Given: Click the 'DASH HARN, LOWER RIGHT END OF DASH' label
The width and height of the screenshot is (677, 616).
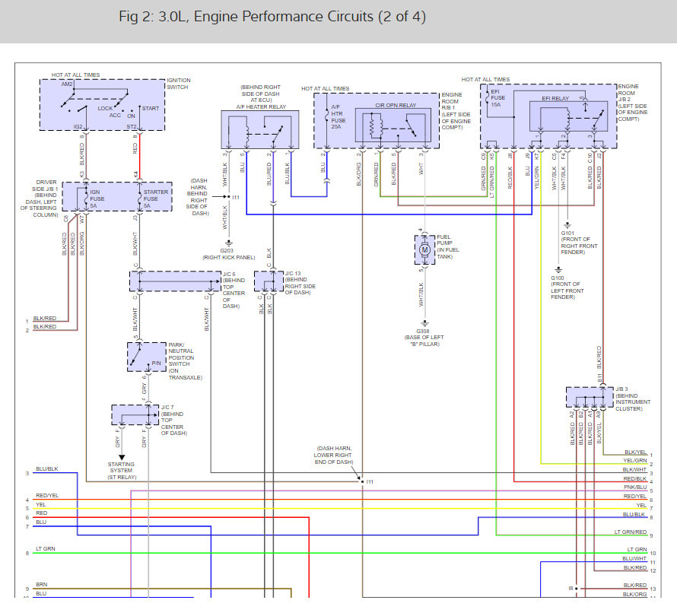Looking at the screenshot, I should pos(333,455).
